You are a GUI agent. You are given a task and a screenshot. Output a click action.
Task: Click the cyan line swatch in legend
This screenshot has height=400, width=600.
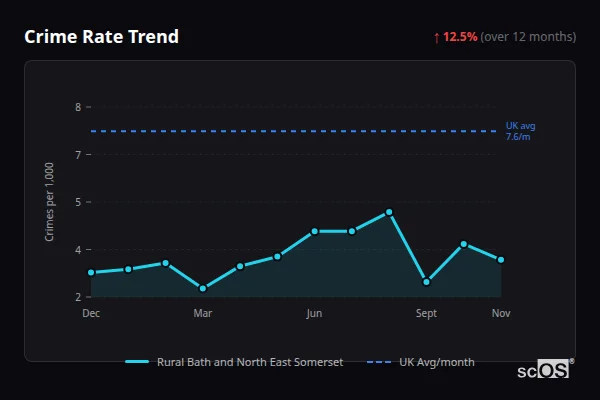click(x=137, y=362)
